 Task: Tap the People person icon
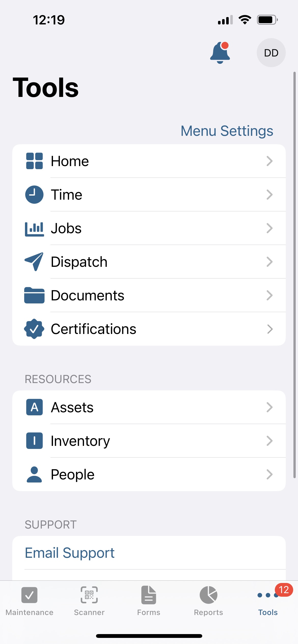click(34, 475)
